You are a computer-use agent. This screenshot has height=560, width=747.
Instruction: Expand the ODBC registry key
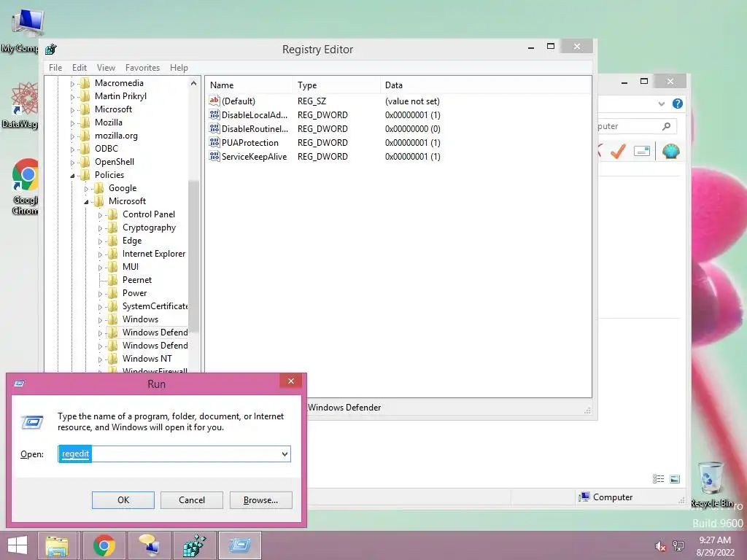72,149
